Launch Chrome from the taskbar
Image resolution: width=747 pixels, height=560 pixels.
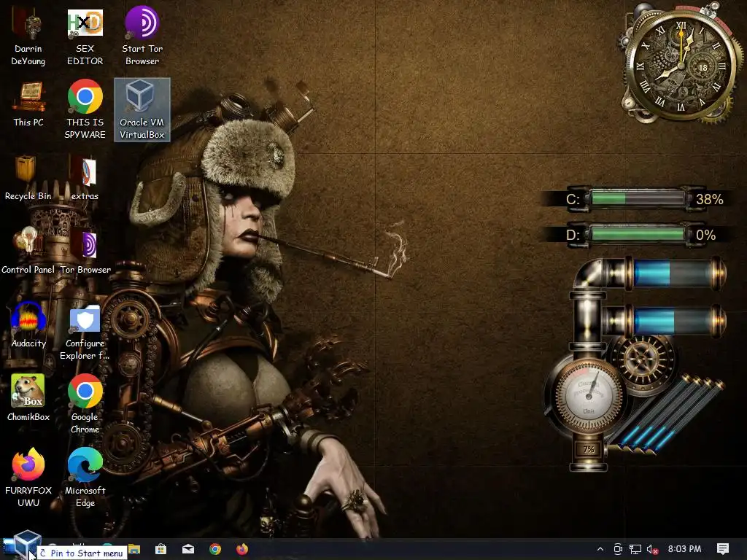pyautogui.click(x=215, y=549)
